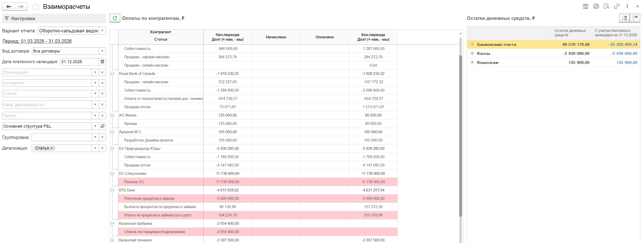Viewport: 644px width, 243px height.
Task: Collapse the Арканов М.С. group
Action: (x=112, y=132)
